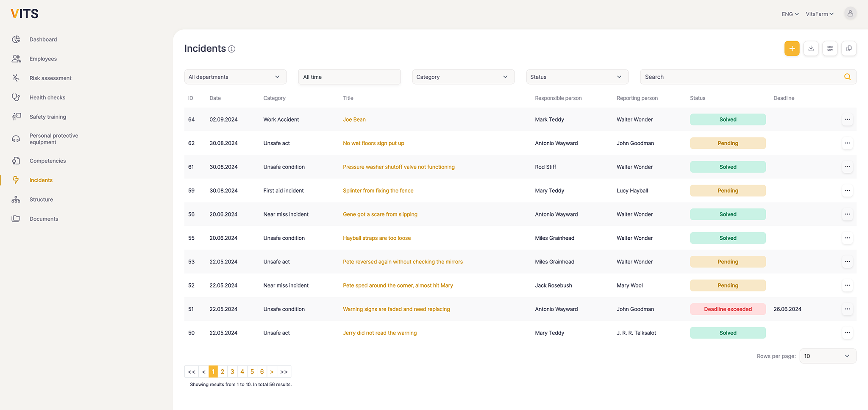Open row actions for incident ID 51
The image size is (868, 410).
[x=847, y=309]
